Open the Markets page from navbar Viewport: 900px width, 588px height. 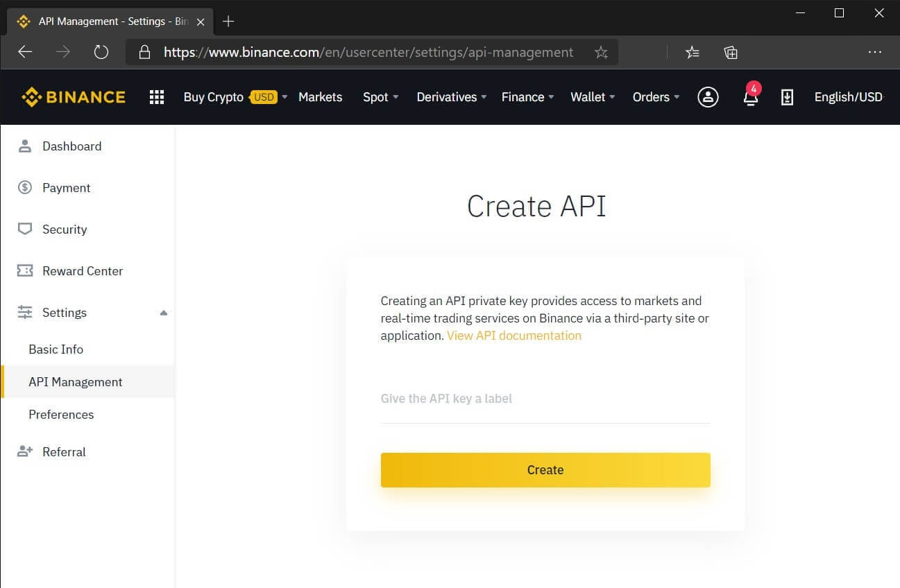(x=320, y=97)
